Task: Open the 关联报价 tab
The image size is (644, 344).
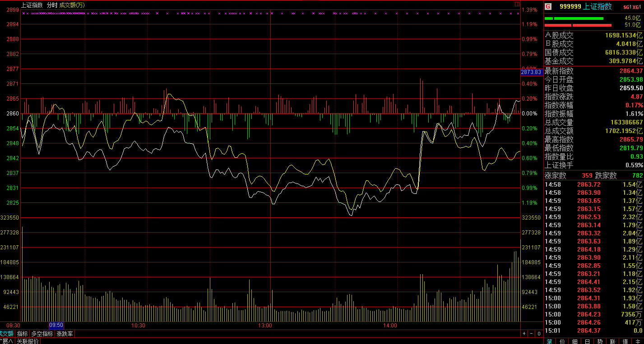Action: pyautogui.click(x=28, y=341)
